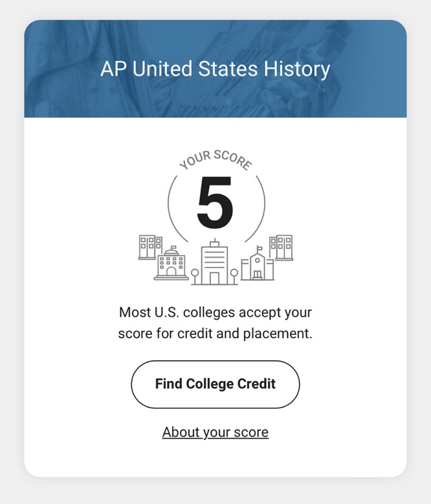Click the word placement in the description
The height and width of the screenshot is (504, 431).
pos(278,334)
